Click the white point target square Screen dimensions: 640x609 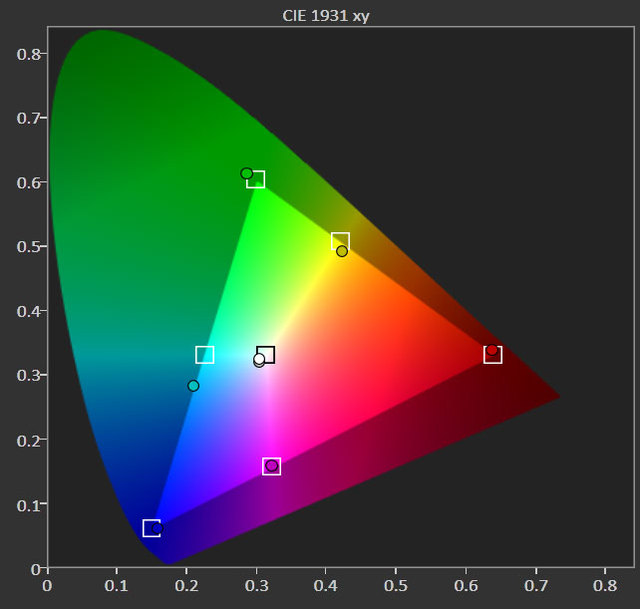[x=266, y=354]
